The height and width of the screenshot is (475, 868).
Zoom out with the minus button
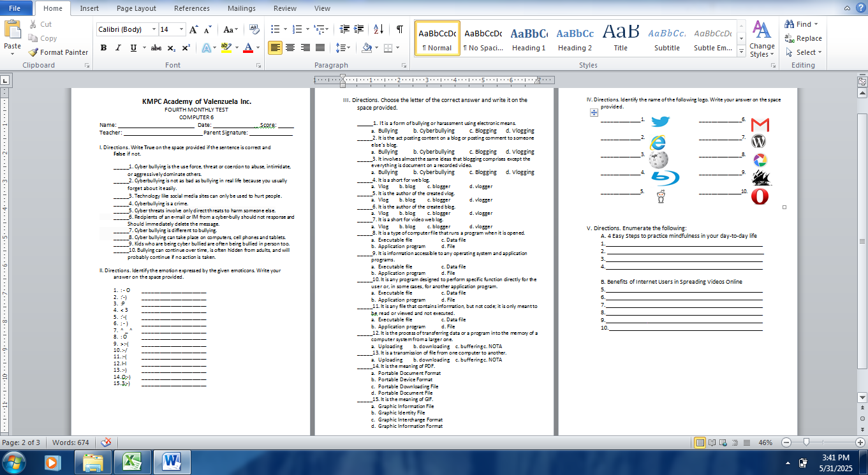coord(786,442)
